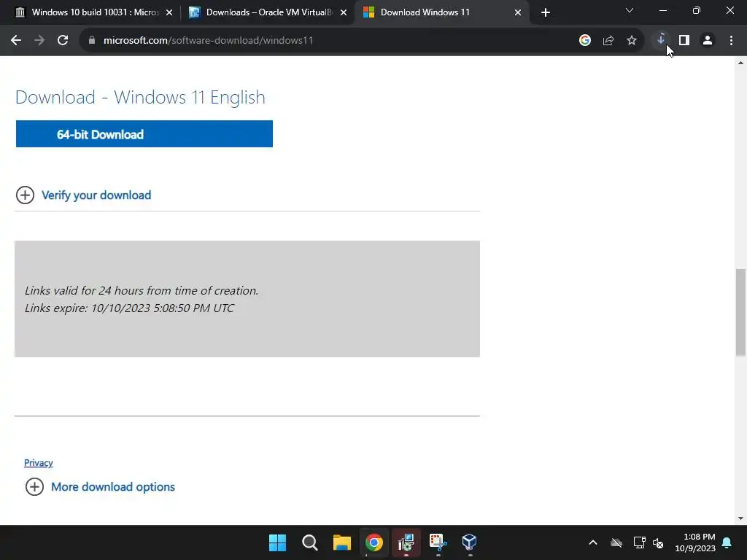The height and width of the screenshot is (560, 747).
Task: Click the Download - Windows 11 English heading
Action: (x=140, y=97)
